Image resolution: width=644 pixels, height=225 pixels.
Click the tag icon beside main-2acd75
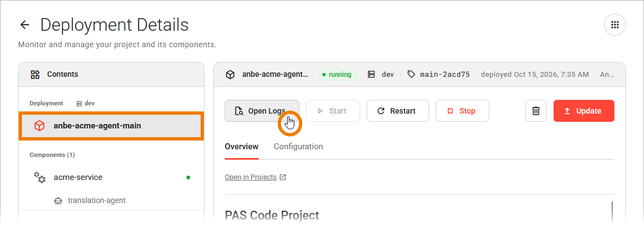point(411,75)
